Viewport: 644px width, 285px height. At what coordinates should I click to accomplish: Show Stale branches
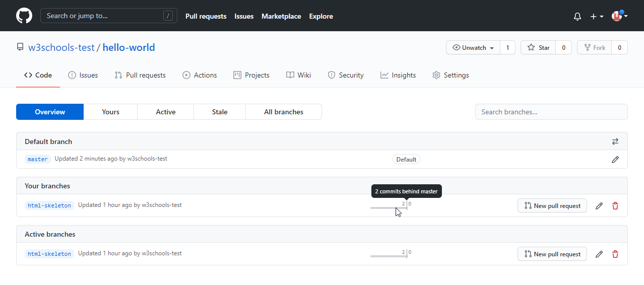220,112
